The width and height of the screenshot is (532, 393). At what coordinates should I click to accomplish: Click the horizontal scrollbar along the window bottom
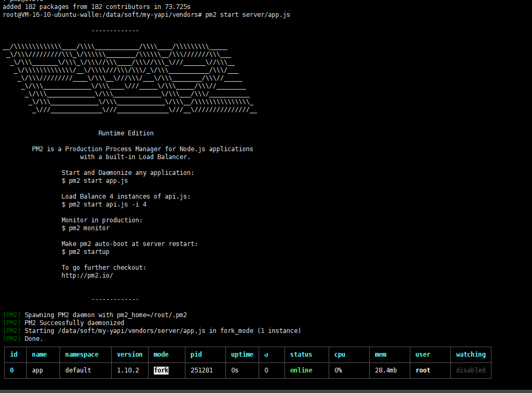tap(266, 391)
